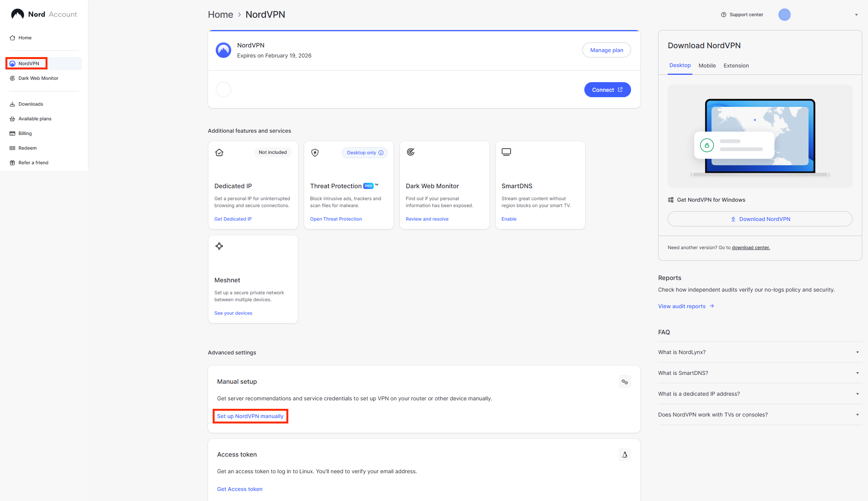Click Enable under SmartDNS
Image resolution: width=868 pixels, height=501 pixels.
(x=509, y=219)
